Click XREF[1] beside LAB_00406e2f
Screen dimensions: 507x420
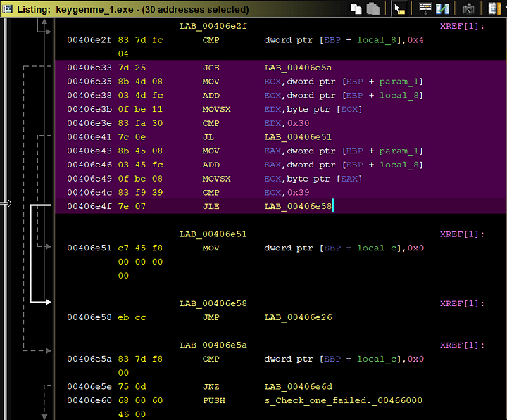tap(462, 26)
